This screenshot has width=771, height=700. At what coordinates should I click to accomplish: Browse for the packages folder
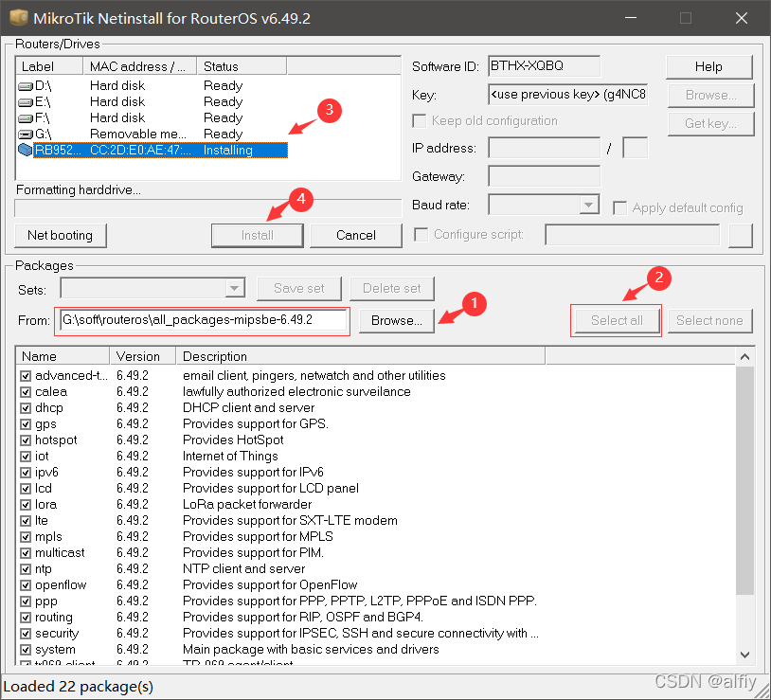click(397, 321)
